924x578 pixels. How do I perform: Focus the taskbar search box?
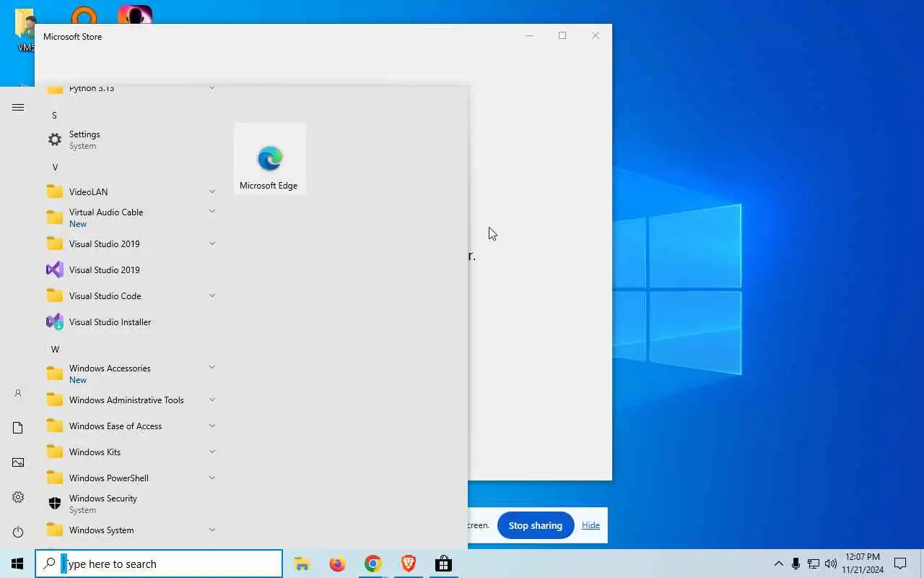[159, 564]
